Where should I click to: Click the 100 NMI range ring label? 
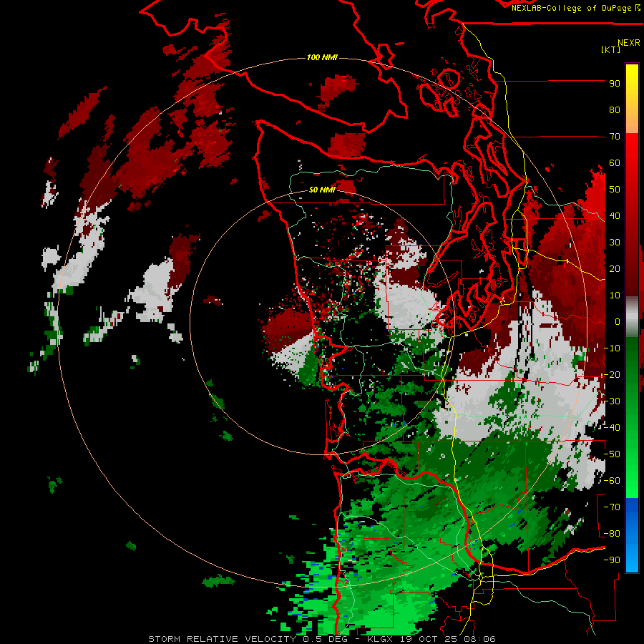322,57
